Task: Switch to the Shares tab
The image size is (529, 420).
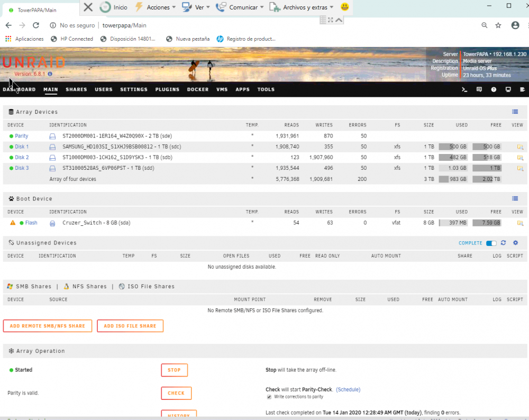Action: [76, 89]
